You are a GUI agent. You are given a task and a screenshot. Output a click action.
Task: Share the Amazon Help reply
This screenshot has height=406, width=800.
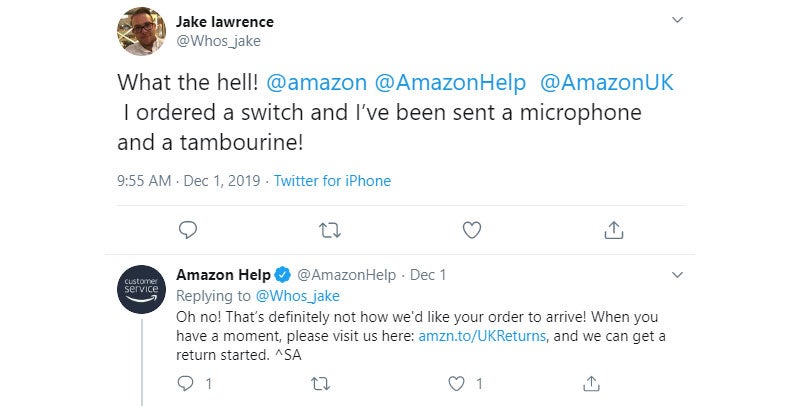[x=592, y=383]
